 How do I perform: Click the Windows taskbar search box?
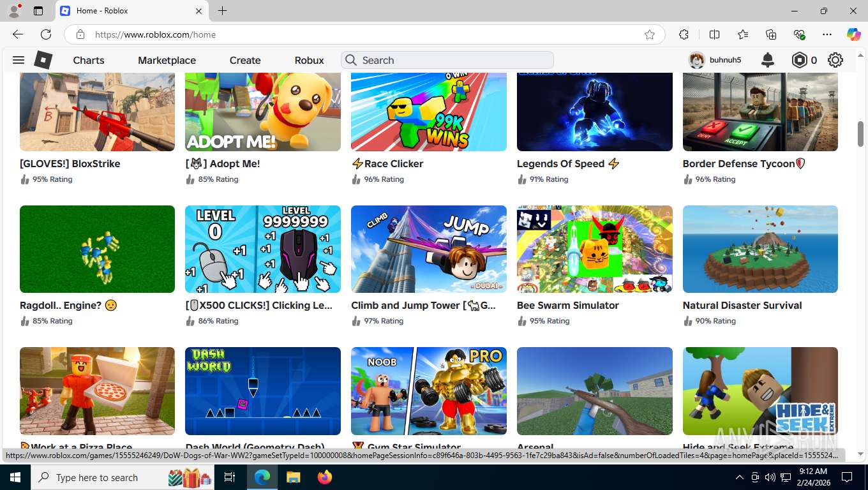click(123, 477)
